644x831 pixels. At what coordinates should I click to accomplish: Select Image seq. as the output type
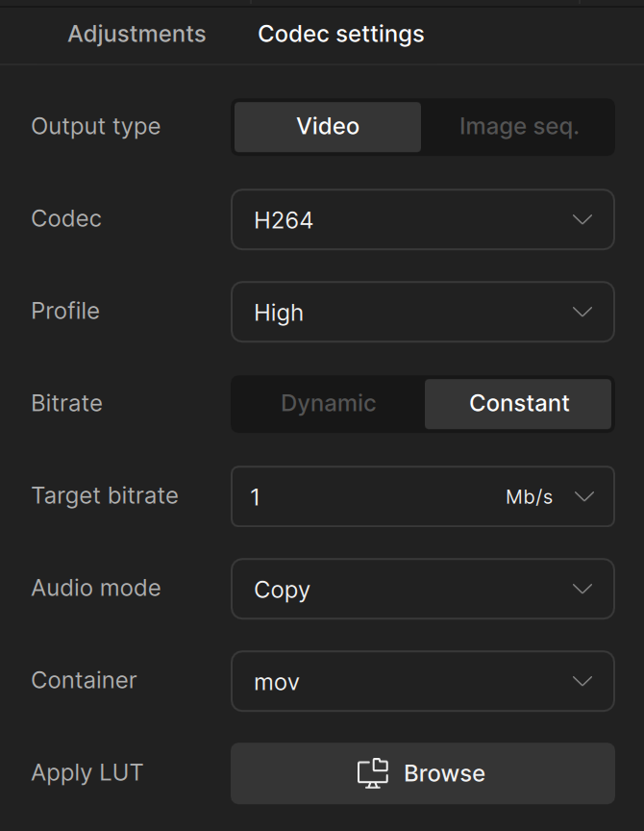point(518,126)
